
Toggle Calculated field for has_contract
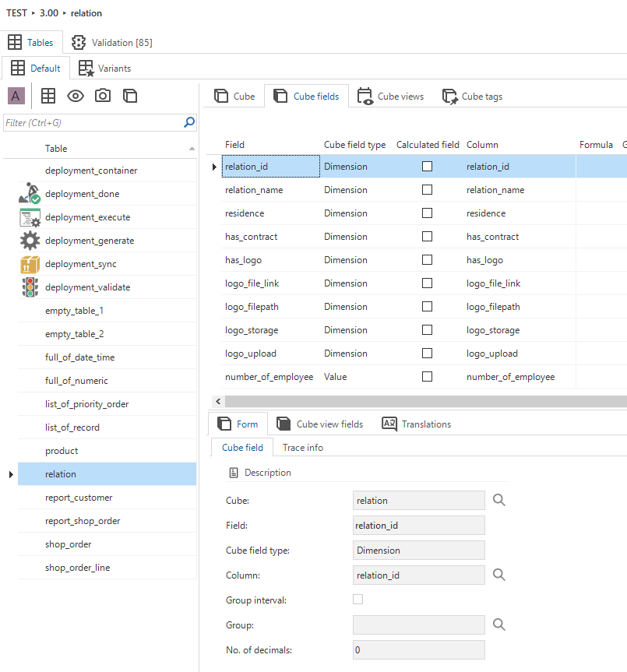tap(428, 236)
